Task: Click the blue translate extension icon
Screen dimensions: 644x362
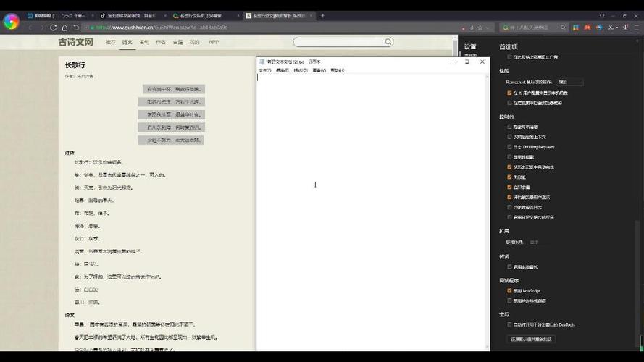Action: coord(599,28)
